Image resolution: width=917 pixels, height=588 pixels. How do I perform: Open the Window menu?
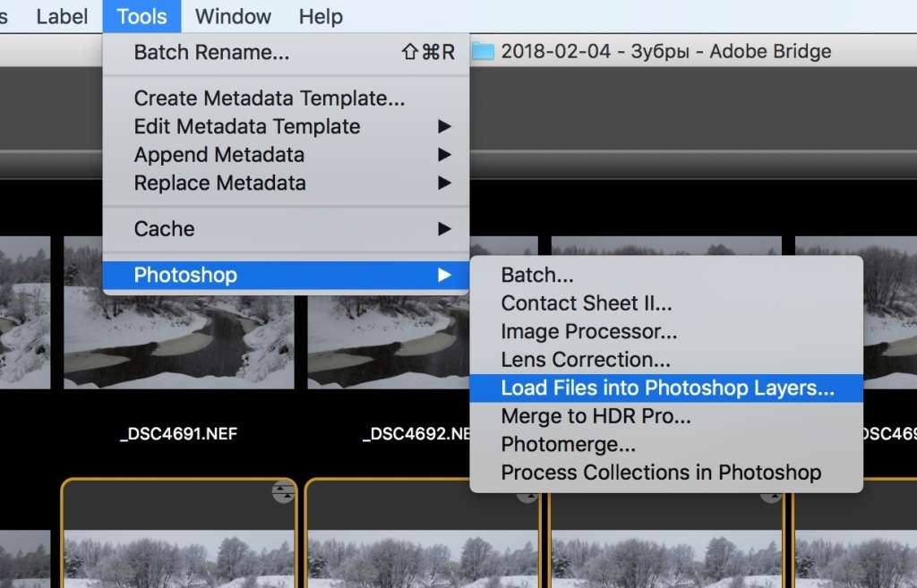click(x=233, y=16)
